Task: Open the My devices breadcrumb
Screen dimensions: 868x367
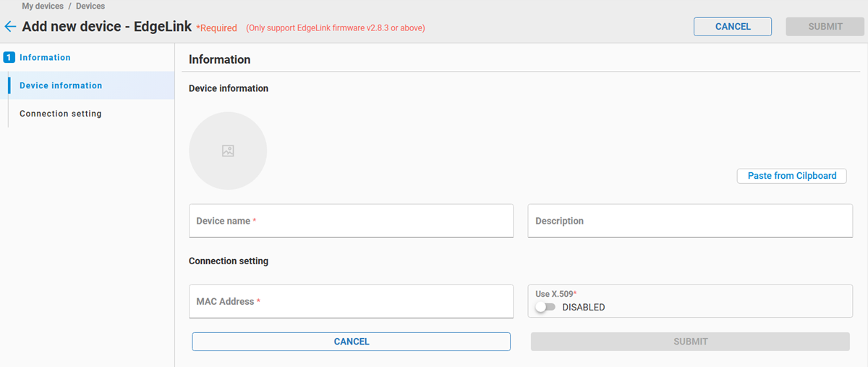Action: point(43,6)
